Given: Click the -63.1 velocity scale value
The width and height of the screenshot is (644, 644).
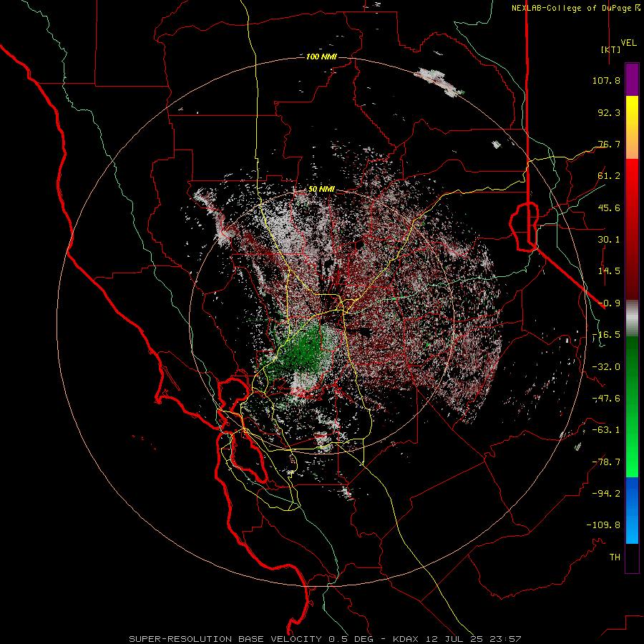Looking at the screenshot, I should [x=606, y=430].
